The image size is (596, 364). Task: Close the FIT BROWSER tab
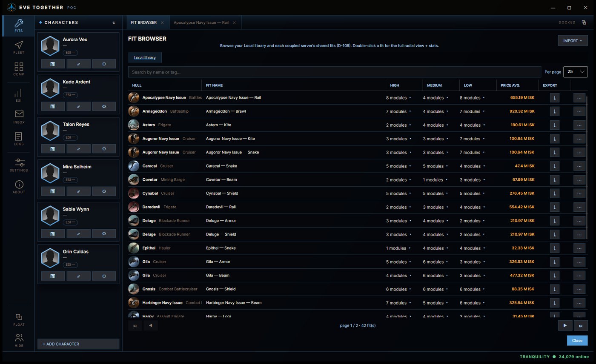(162, 23)
